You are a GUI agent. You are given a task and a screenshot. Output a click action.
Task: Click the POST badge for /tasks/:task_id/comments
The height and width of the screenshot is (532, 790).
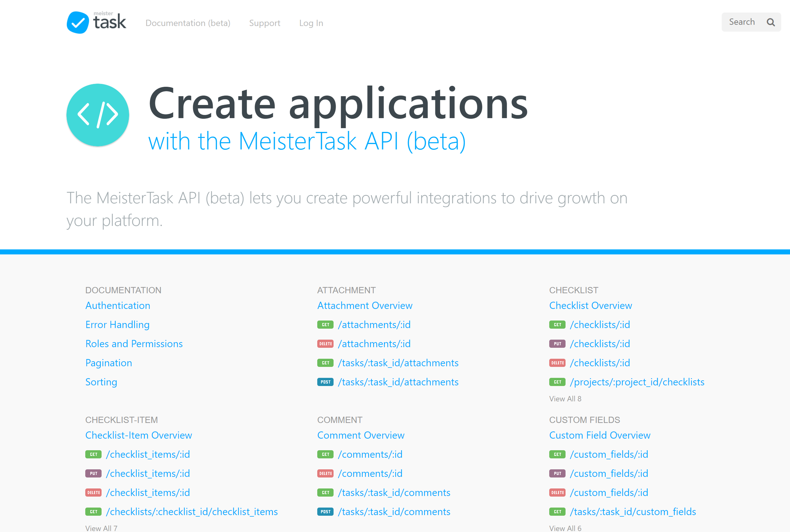click(325, 512)
